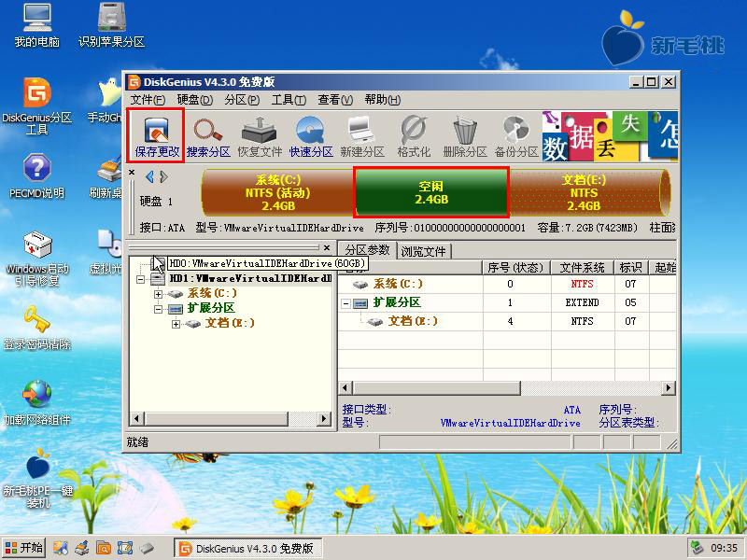Image resolution: width=747 pixels, height=560 pixels.
Task: Click the ad banner in the toolbar
Action: 610,136
